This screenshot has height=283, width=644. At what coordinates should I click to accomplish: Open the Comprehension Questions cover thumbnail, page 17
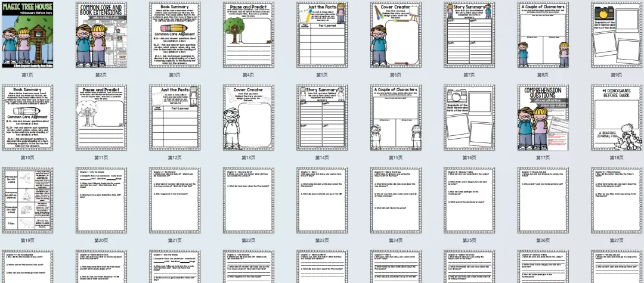(543, 118)
